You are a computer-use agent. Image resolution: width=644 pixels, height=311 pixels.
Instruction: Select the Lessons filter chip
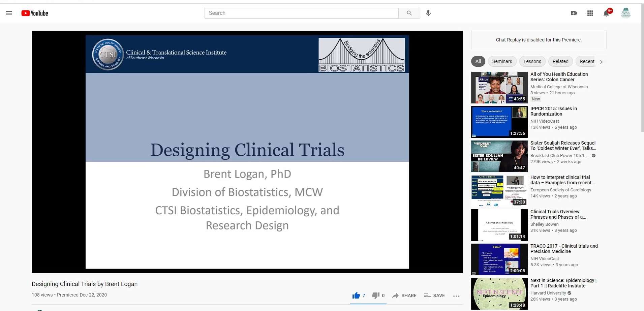(x=532, y=61)
